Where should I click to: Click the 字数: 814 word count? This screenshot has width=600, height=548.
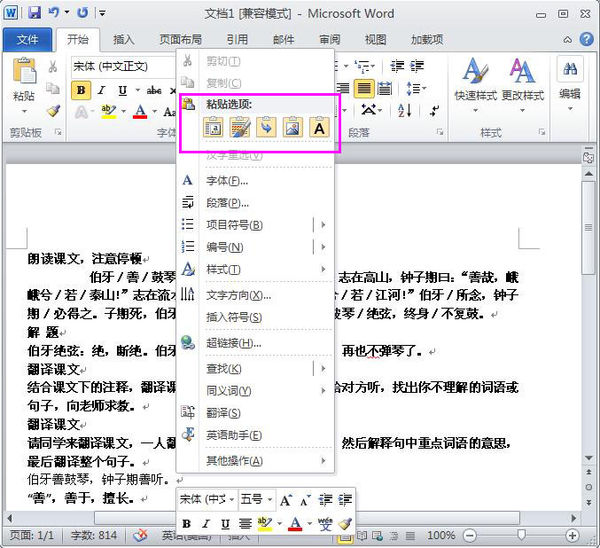(93, 535)
